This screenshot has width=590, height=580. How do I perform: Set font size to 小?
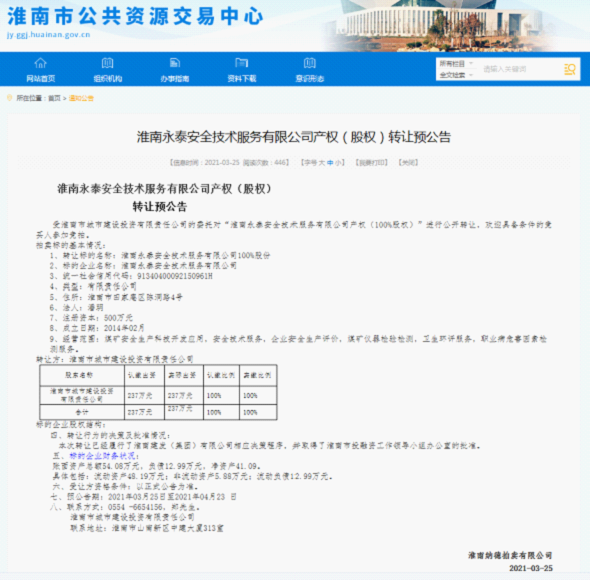pos(338,163)
